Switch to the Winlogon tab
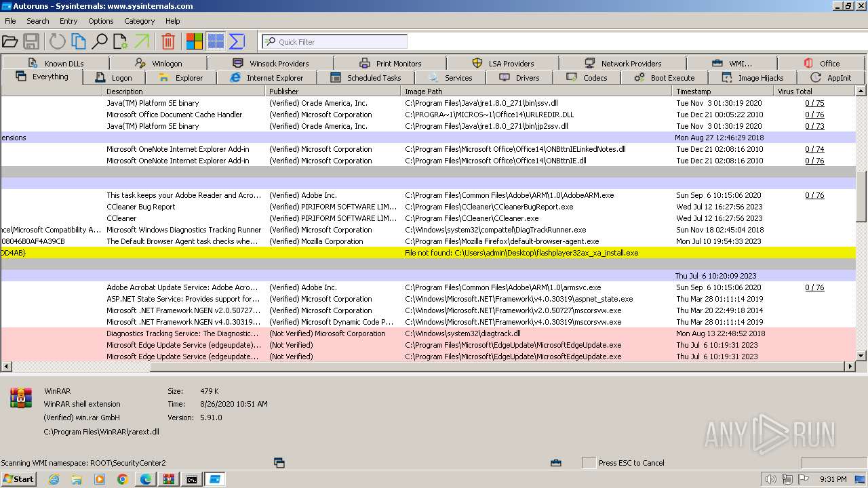The image size is (868, 488). click(158, 63)
